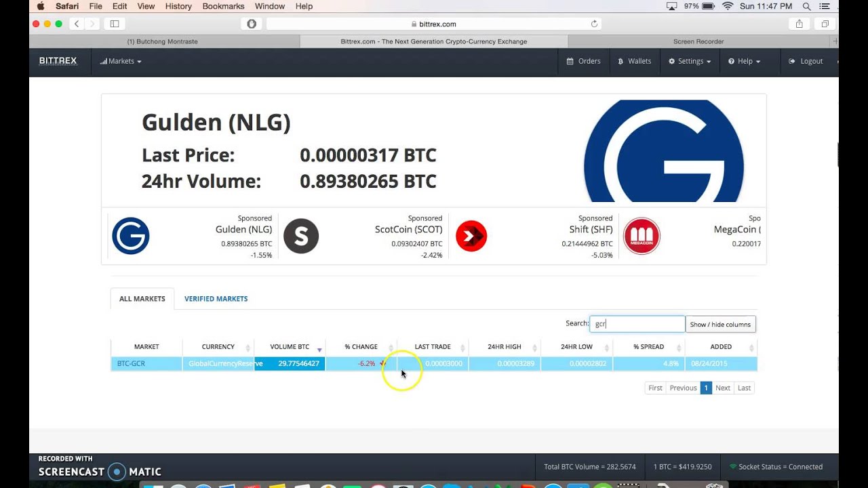
Task: Click the Socket Status Connected indicator
Action: click(x=776, y=467)
